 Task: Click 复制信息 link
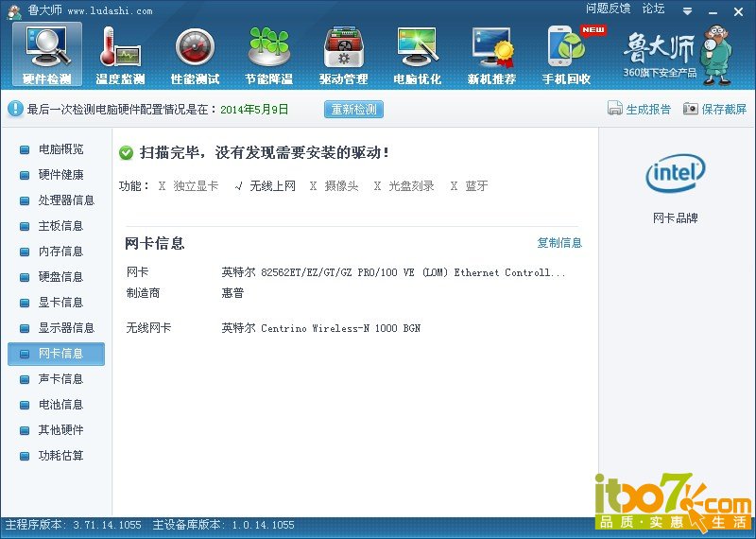pos(559,243)
